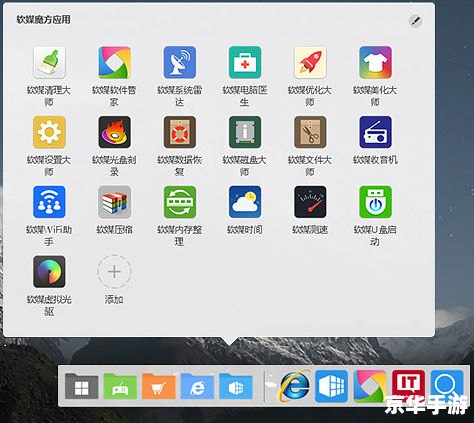
Task: Click the 添加 plus button
Action: 114,272
